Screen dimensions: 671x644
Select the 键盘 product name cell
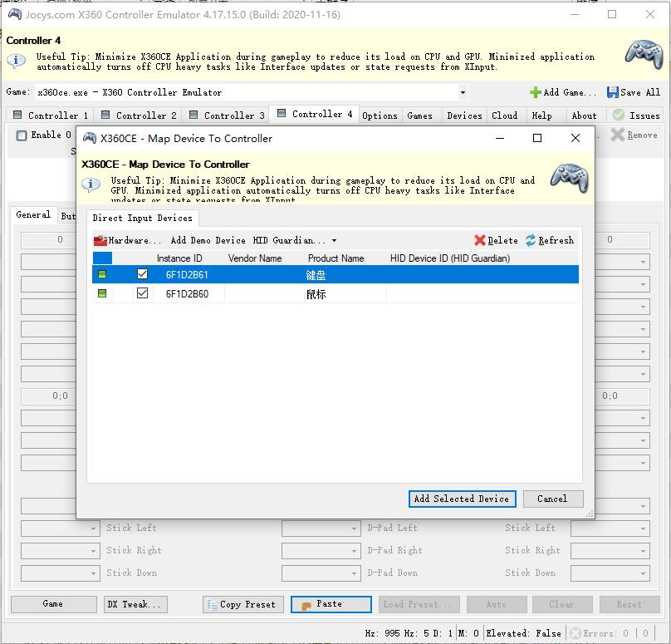point(316,275)
